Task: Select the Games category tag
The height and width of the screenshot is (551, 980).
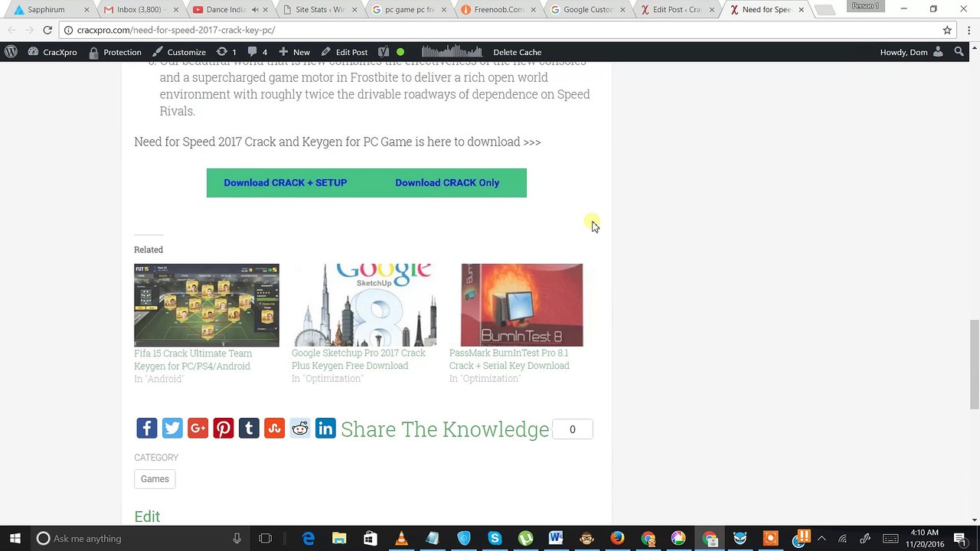Action: pyautogui.click(x=155, y=479)
